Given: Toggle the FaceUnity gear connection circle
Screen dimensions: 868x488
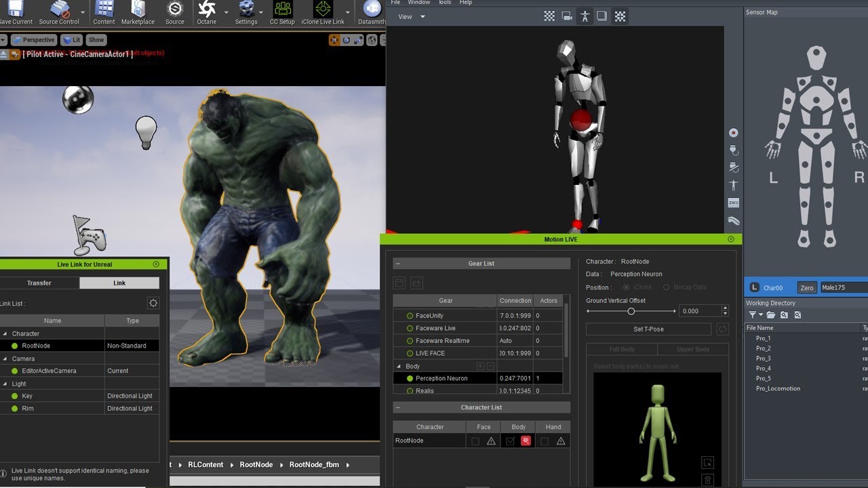Looking at the screenshot, I should [410, 316].
